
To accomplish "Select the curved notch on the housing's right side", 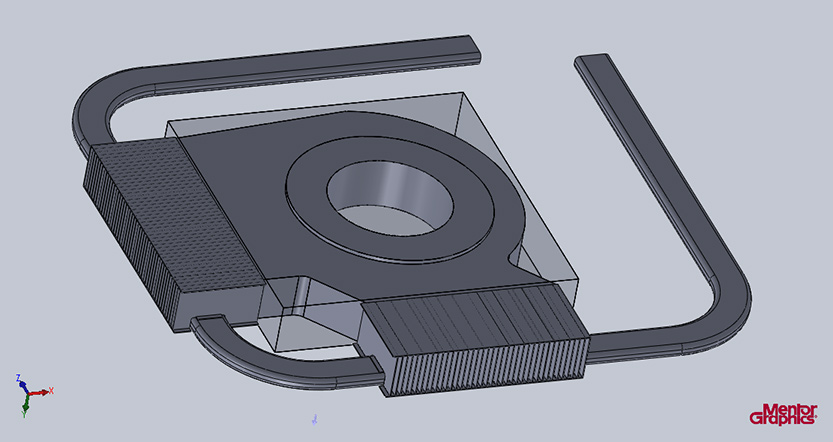I will (517, 258).
